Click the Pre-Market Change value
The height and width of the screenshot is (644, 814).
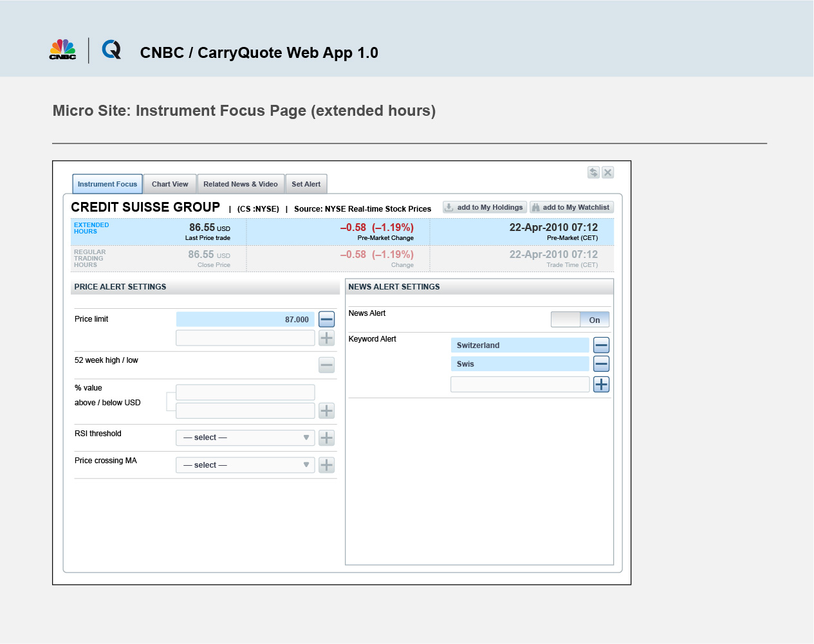376,228
